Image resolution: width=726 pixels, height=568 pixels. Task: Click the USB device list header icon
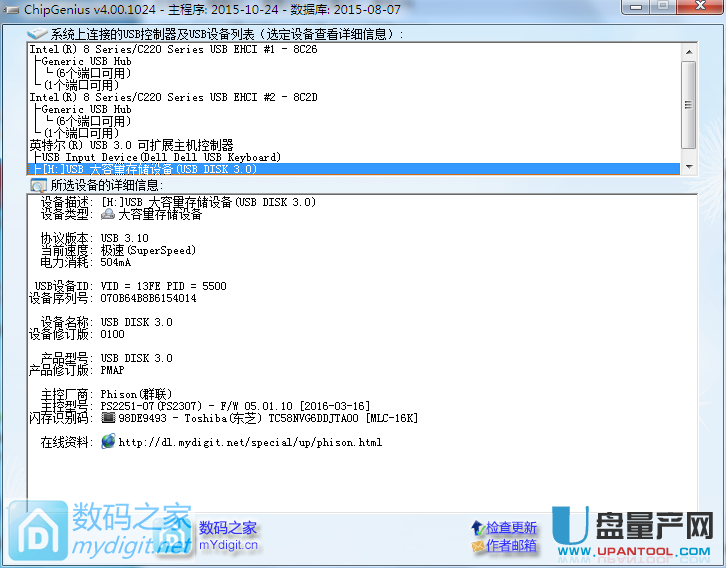point(38,33)
